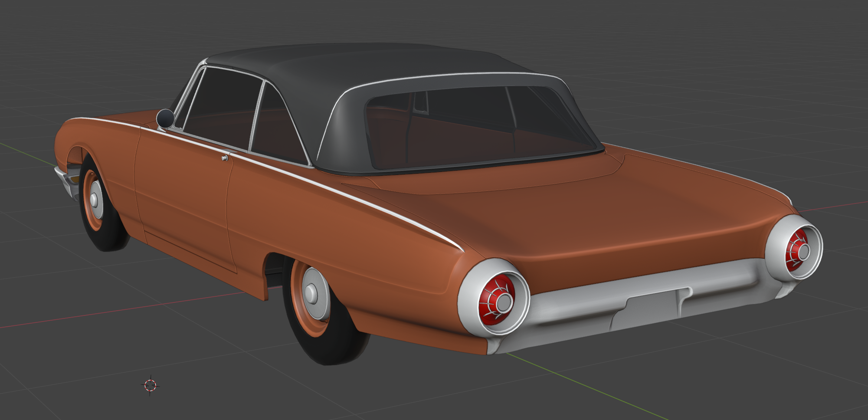Select the far red taillight lens

coord(797,251)
